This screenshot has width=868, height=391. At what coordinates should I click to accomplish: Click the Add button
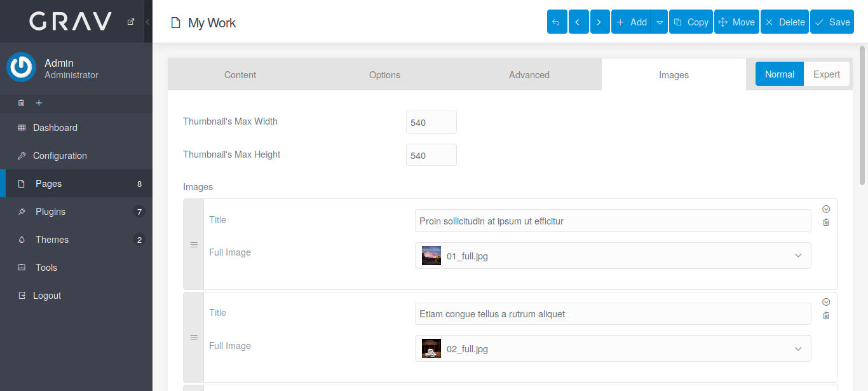coord(631,22)
